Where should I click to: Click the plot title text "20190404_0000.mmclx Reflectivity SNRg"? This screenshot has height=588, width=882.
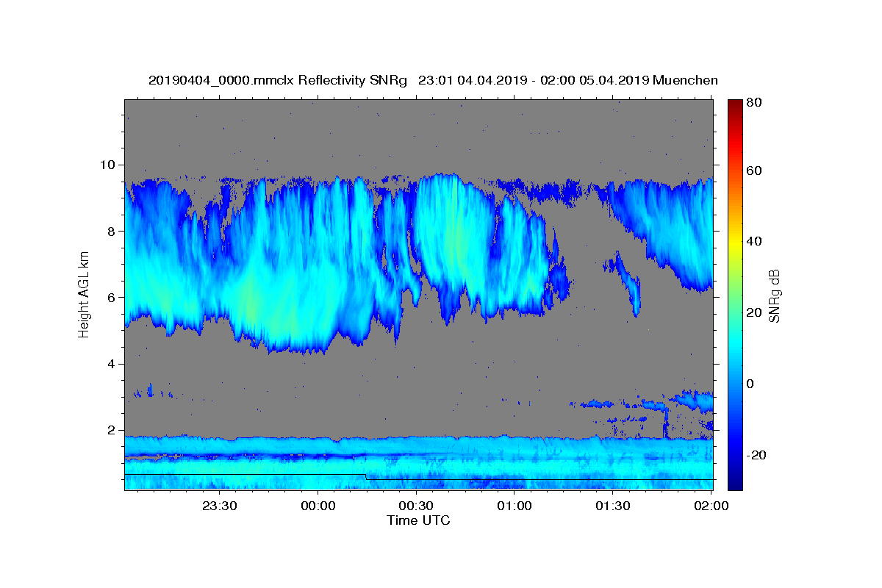pyautogui.click(x=278, y=81)
